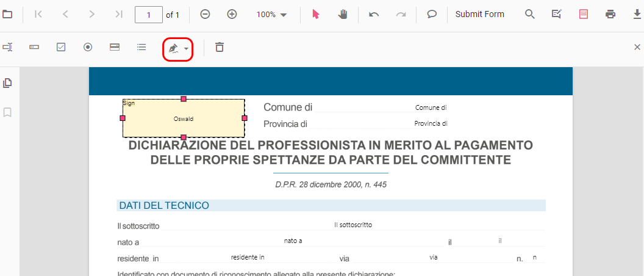Open search with magnifier icon
Viewport: 644px width, 276px height.
pos(530,15)
